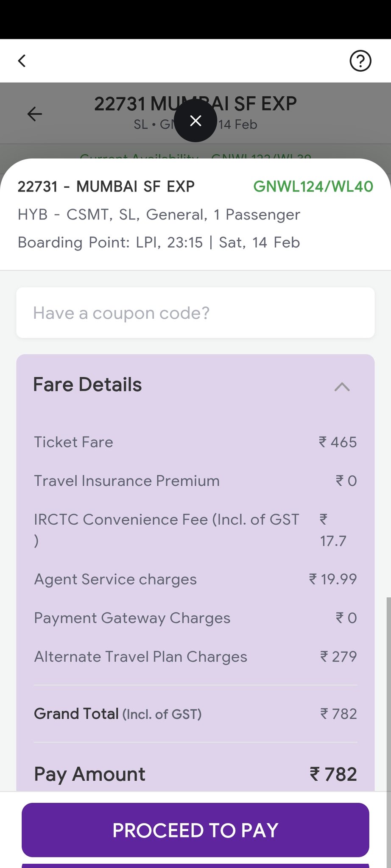Screen dimensions: 391x868
Task: Open the help question mark icon
Action: click(x=360, y=61)
